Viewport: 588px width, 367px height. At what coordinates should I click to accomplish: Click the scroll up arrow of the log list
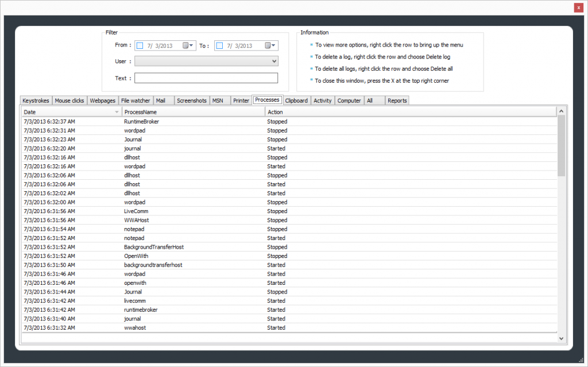click(562, 110)
